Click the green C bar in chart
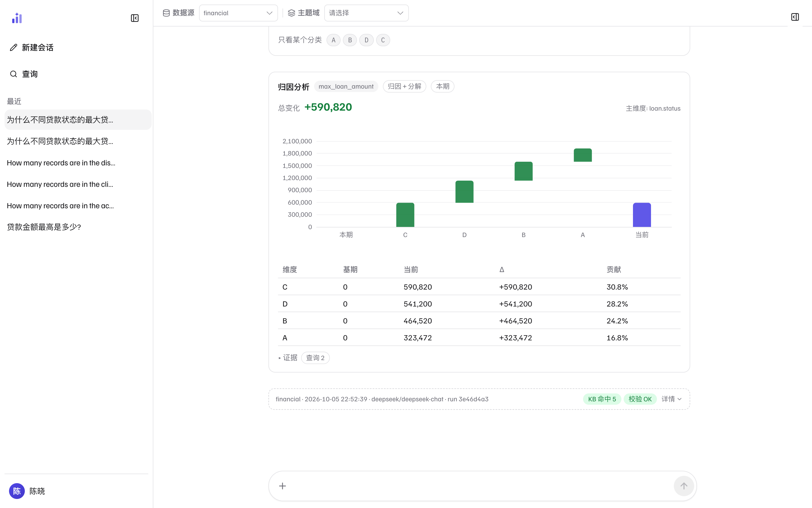The image size is (812, 508). (405, 215)
